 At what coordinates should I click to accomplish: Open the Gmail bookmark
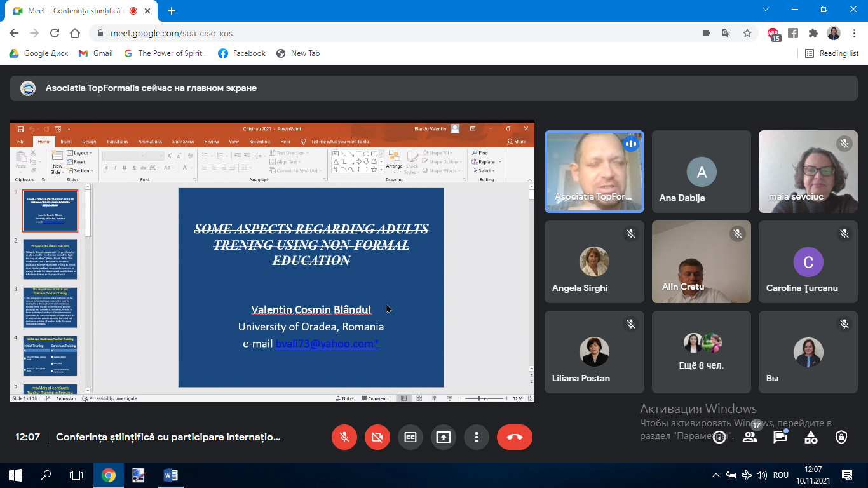pyautogui.click(x=96, y=53)
